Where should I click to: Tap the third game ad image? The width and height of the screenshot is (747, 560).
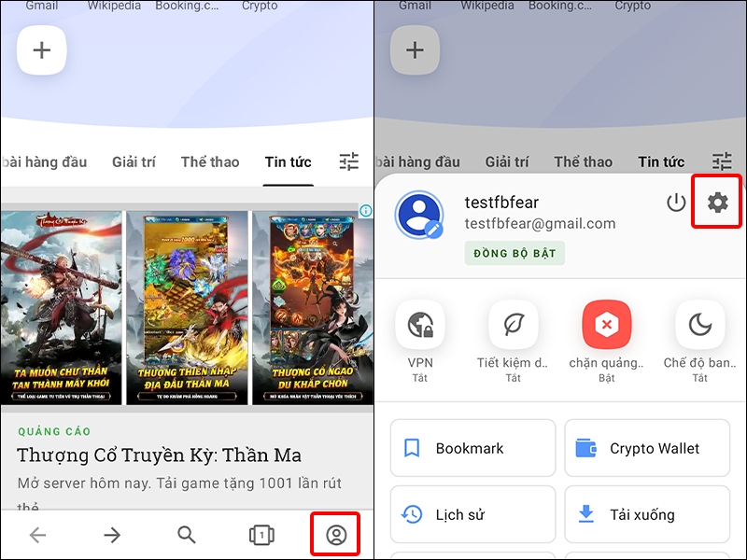[x=313, y=308]
